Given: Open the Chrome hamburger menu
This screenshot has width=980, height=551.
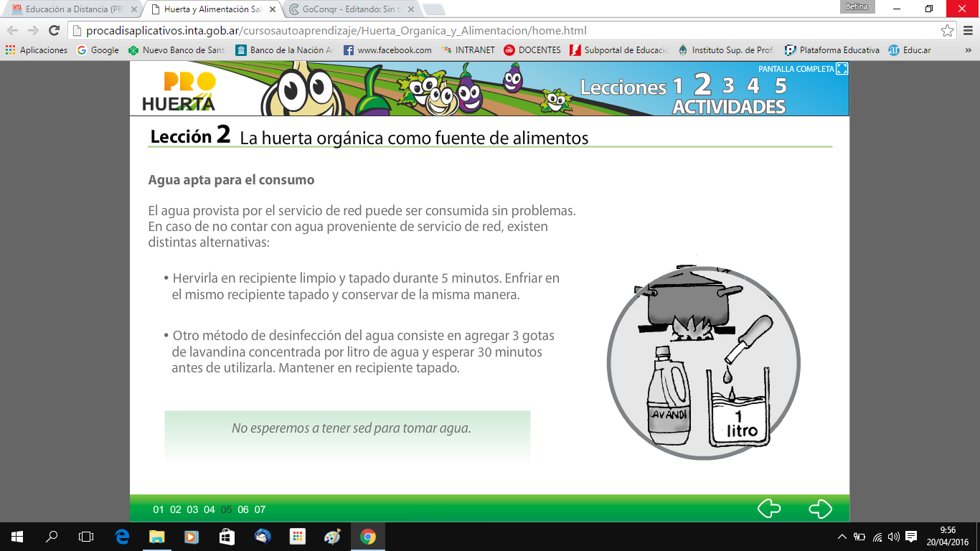Looking at the screenshot, I should [x=966, y=31].
